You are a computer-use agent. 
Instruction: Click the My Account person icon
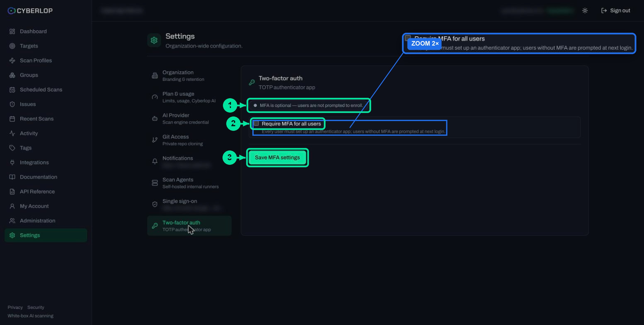[x=12, y=206]
